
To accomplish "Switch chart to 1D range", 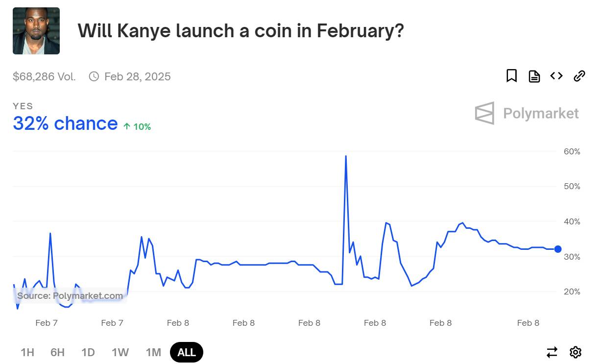I will tap(88, 352).
